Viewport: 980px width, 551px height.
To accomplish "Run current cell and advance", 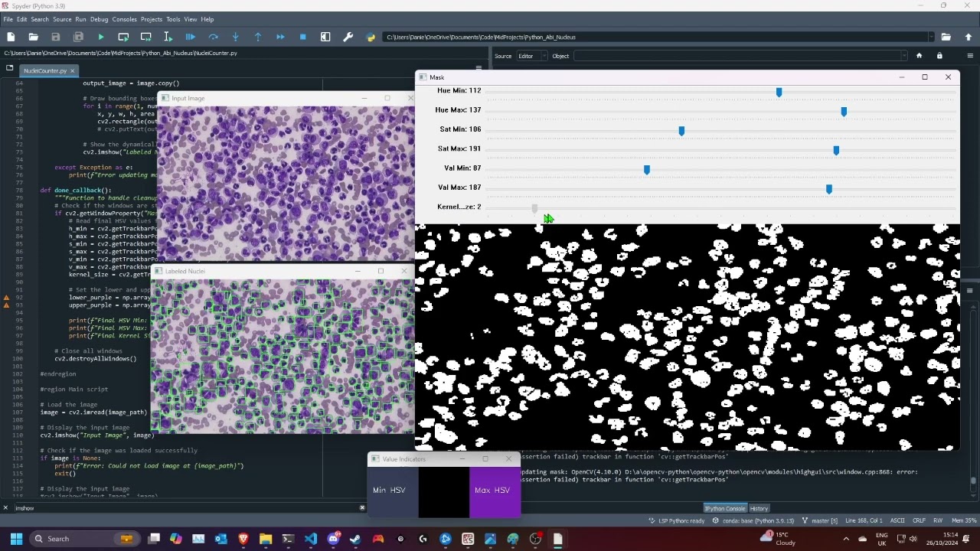I will tap(145, 37).
